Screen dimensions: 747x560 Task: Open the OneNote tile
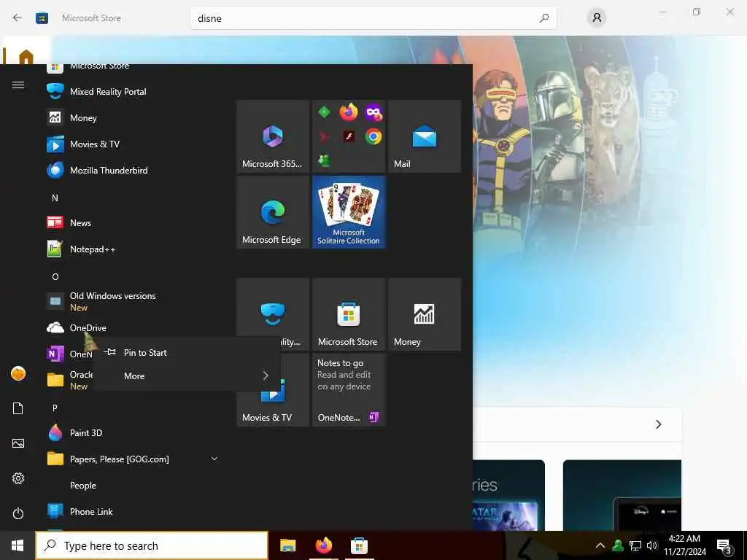click(349, 390)
